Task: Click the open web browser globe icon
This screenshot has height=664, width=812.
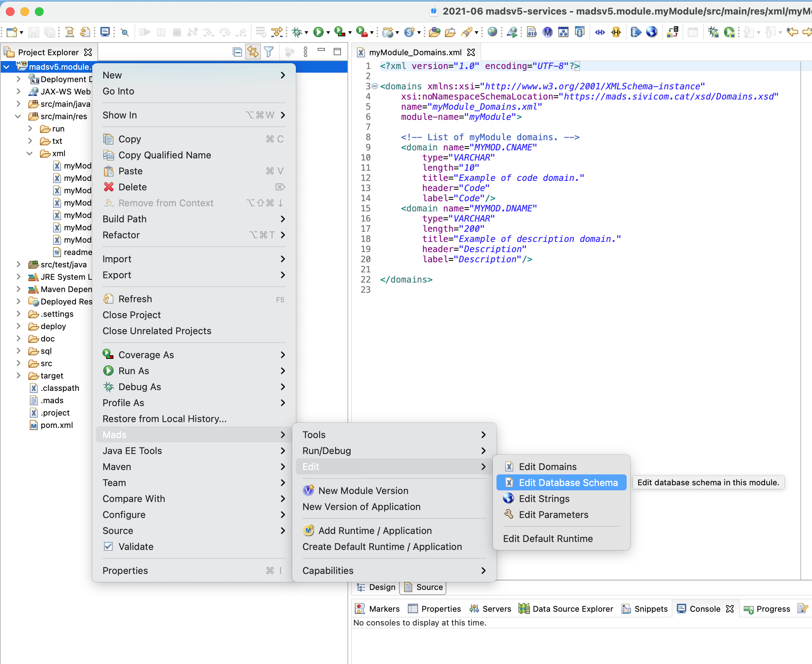Action: coord(652,32)
